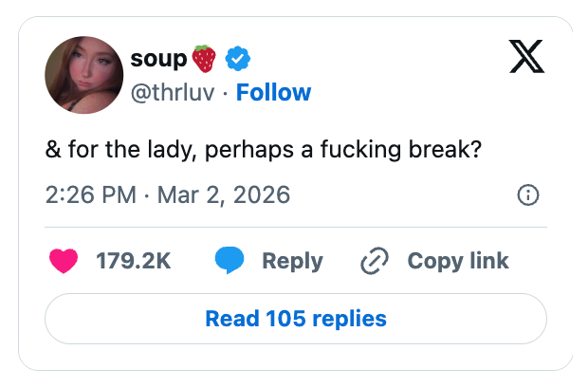Follow the @thrluv account
The height and width of the screenshot is (387, 588).
tap(273, 92)
